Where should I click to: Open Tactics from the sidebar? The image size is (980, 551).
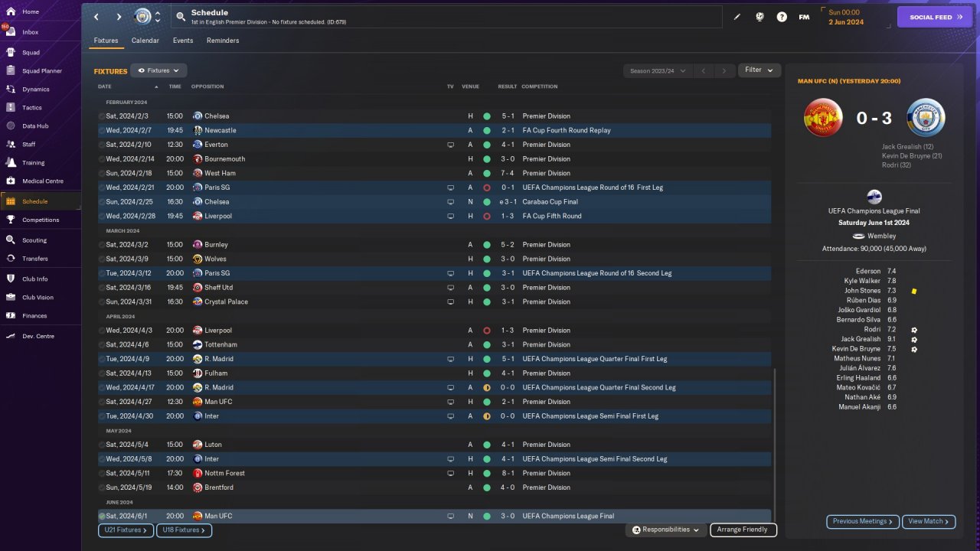pyautogui.click(x=32, y=108)
